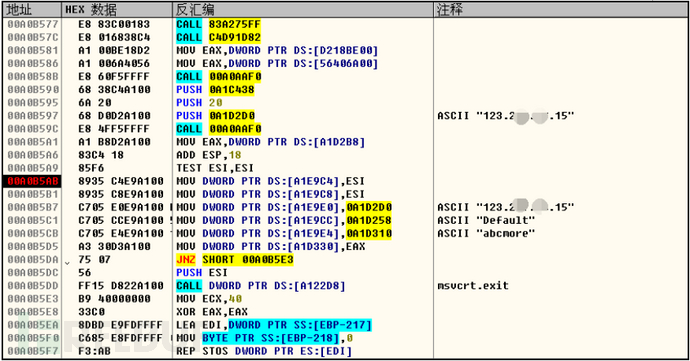Click the 反汇编 column header
This screenshot has width=690, height=361.
click(x=302, y=10)
